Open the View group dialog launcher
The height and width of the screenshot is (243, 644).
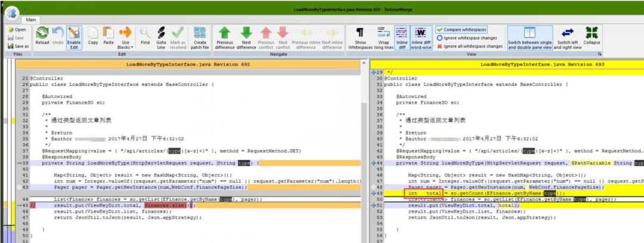point(600,54)
